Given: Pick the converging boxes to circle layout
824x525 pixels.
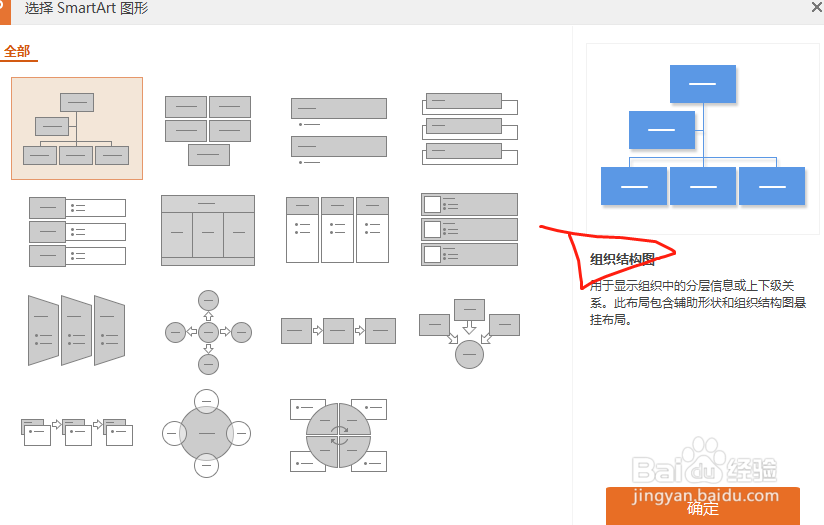Looking at the screenshot, I should click(x=469, y=333).
